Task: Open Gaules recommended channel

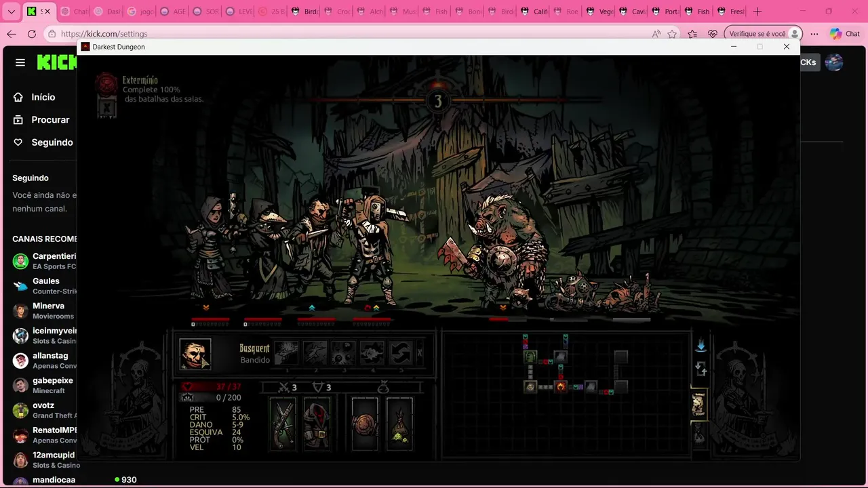Action: tap(44, 285)
